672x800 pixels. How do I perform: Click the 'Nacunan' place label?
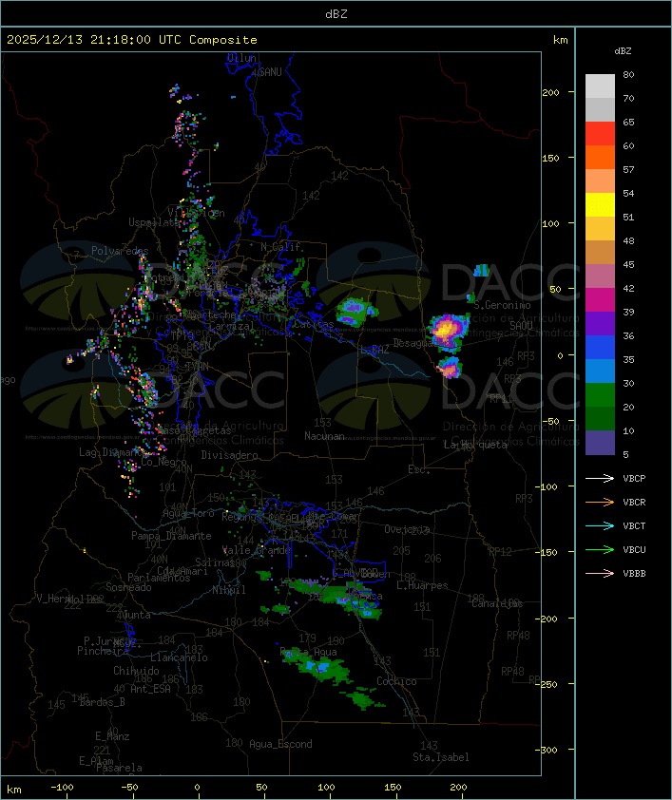[324, 436]
